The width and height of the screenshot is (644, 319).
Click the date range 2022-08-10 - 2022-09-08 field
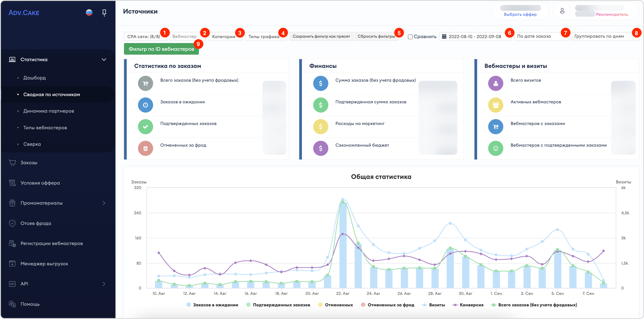pos(475,37)
